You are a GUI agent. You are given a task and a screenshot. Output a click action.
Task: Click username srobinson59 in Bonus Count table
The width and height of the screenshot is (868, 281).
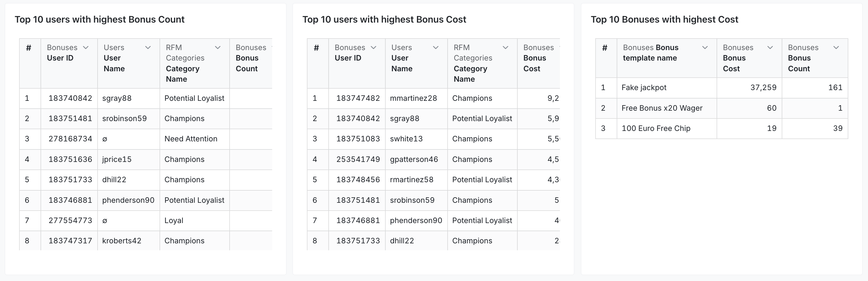pos(124,119)
